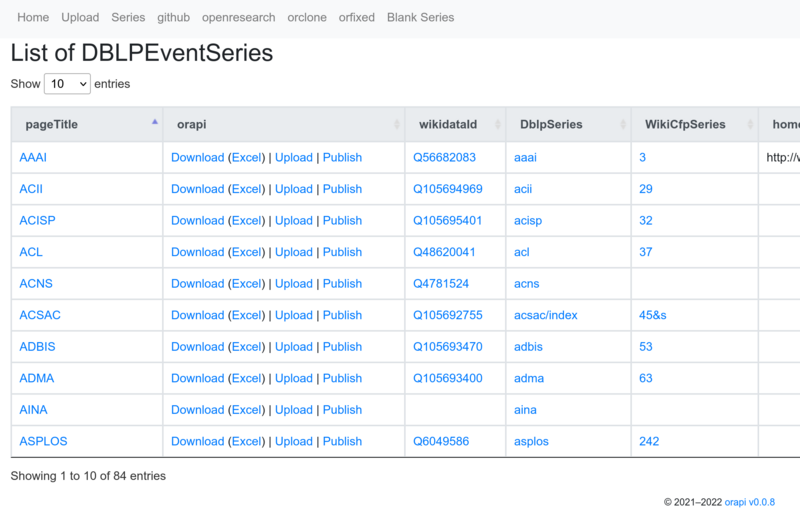
Task: Click Excel in the ACII row
Action: pos(247,189)
